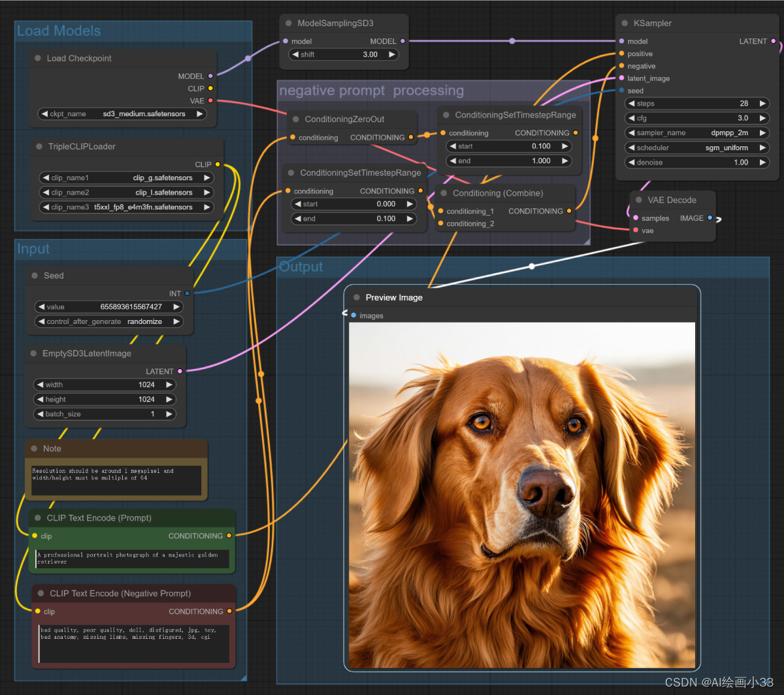Click latent_image input socket on KSampler

tap(621, 78)
